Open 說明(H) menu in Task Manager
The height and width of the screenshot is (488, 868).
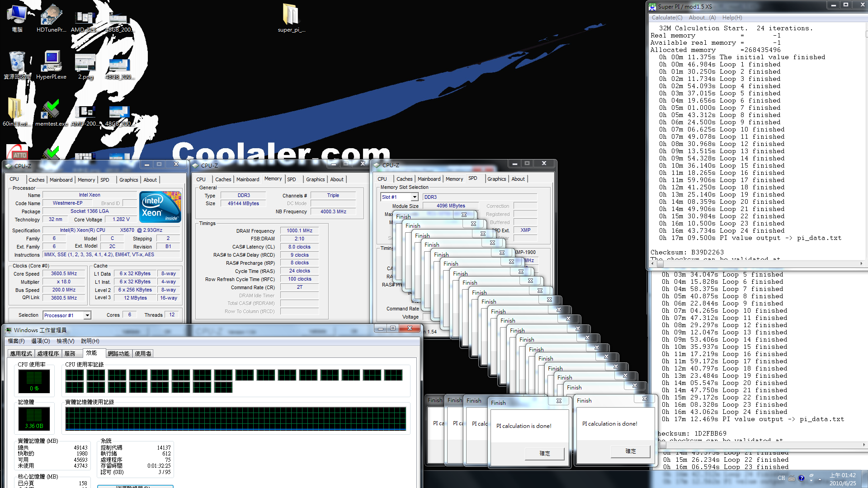point(90,341)
